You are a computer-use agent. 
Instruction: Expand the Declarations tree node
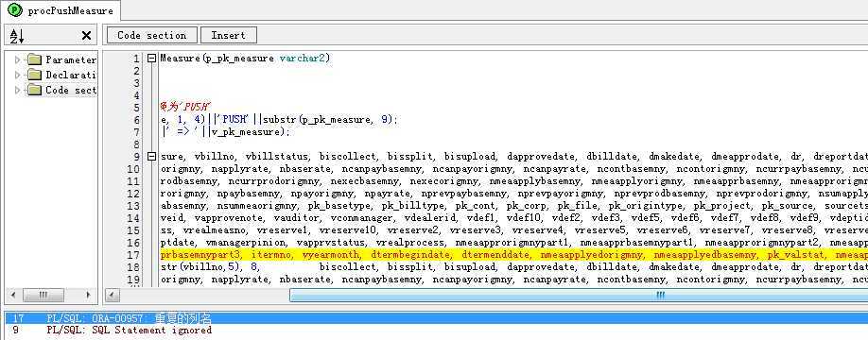17,75
